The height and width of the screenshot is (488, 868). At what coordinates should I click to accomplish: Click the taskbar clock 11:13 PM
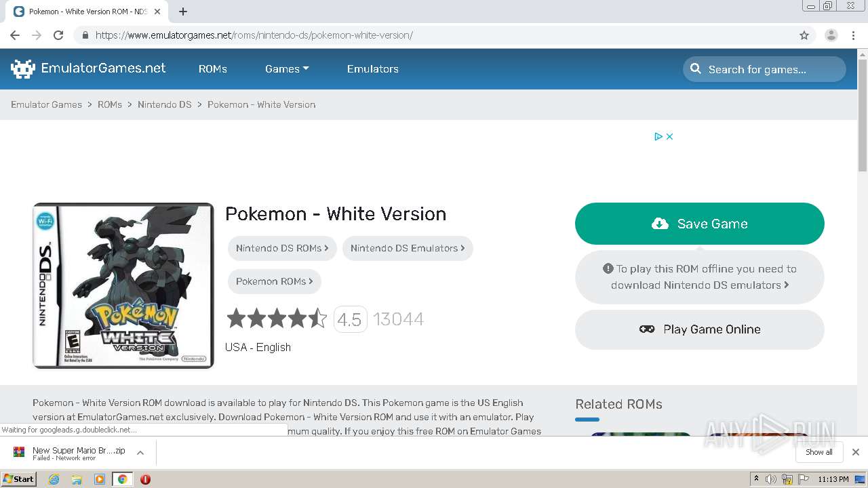[x=833, y=479]
